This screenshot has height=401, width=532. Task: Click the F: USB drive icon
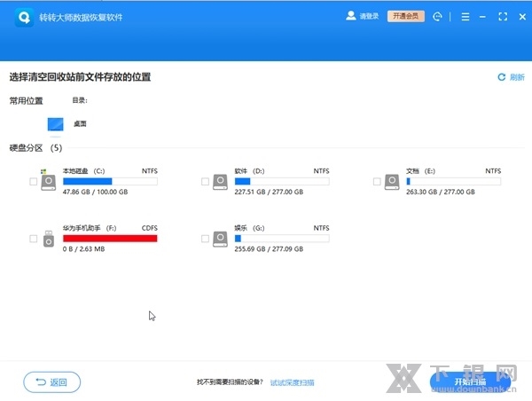49,239
